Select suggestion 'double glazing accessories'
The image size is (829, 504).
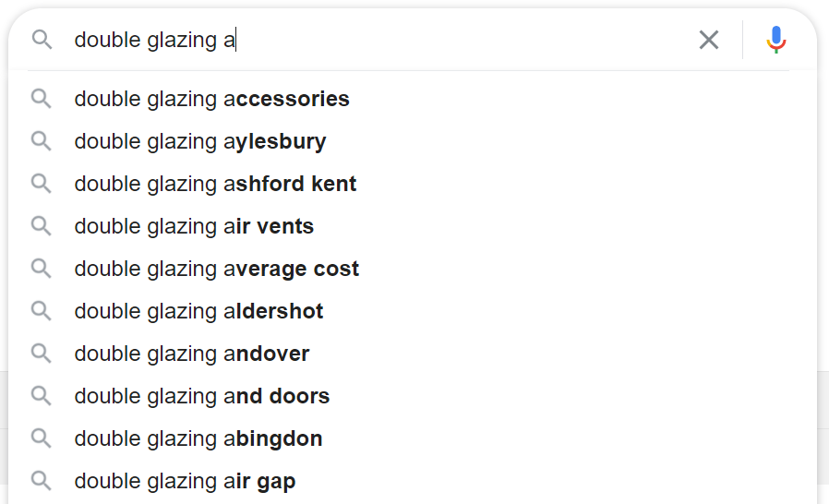[x=413, y=99]
